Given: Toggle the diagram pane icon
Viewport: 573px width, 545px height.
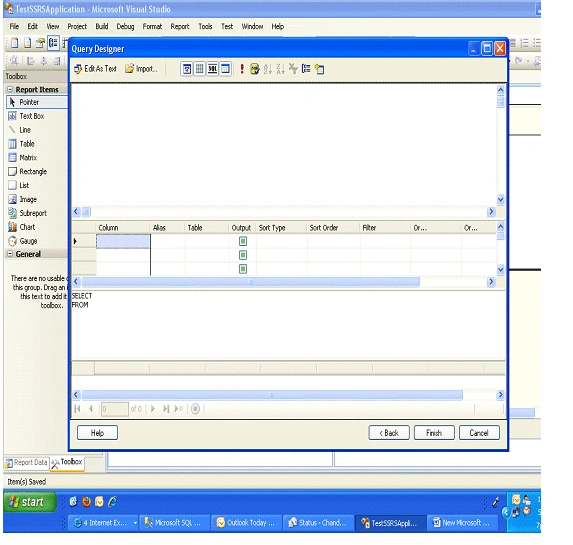Looking at the screenshot, I should 187,69.
